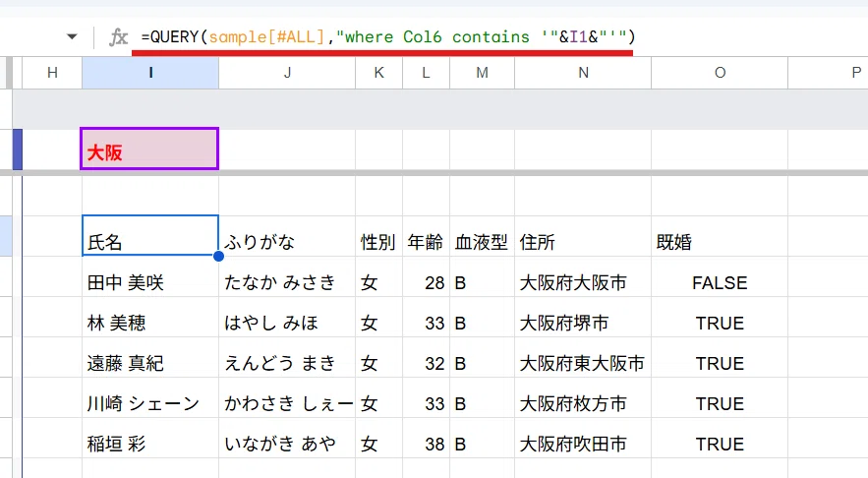Select 性別 cell in 田中 美咲 row
This screenshot has height=478, width=868.
pos(379,276)
